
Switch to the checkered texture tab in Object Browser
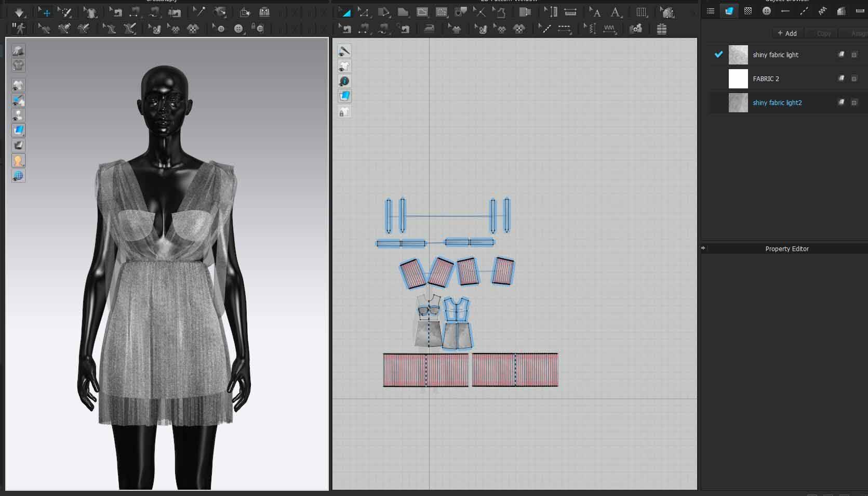coord(748,11)
